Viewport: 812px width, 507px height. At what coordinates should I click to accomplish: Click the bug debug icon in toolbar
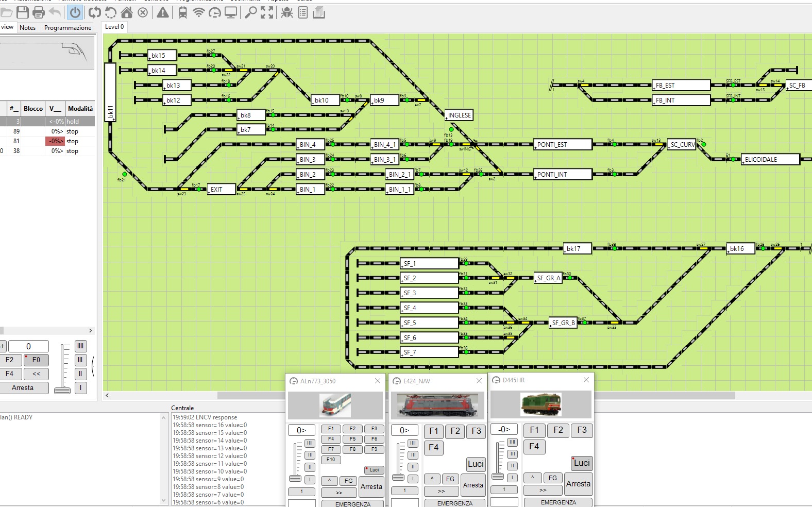click(x=287, y=12)
